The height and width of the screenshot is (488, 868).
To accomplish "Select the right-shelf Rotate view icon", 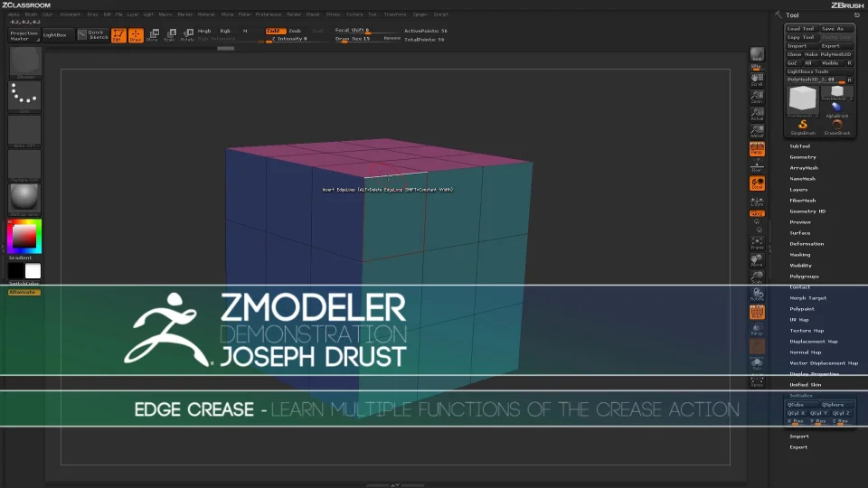I will point(757,295).
